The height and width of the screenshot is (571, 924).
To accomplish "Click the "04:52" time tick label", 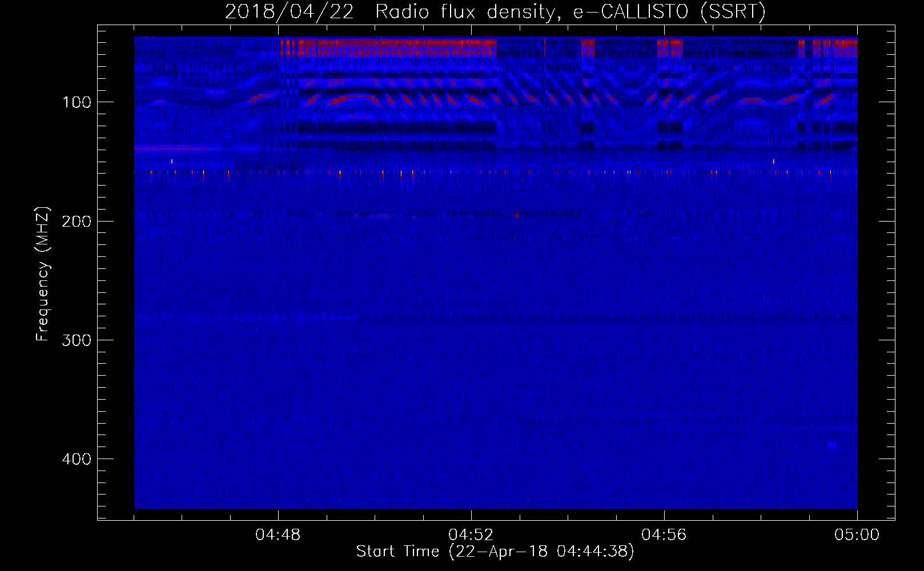I will (x=471, y=535).
